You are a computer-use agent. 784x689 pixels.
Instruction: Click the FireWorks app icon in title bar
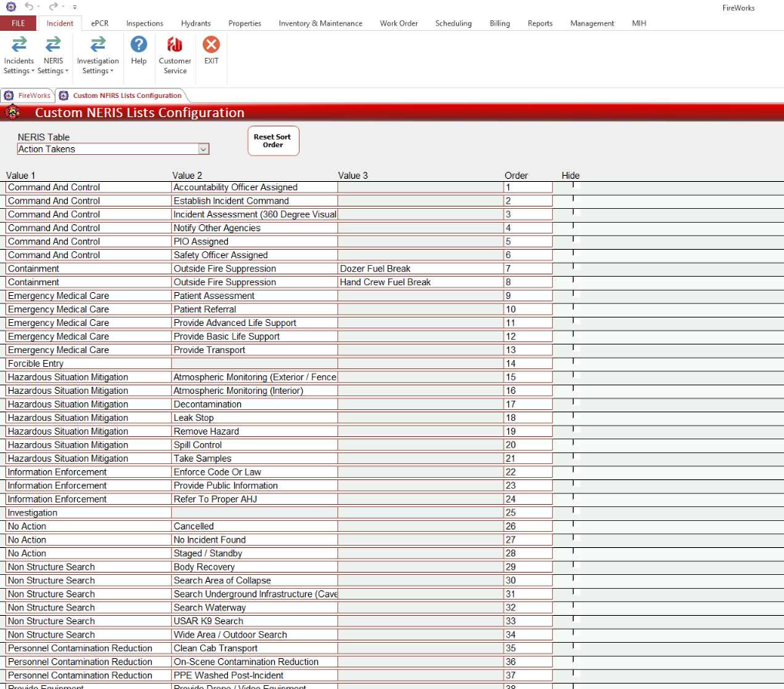click(x=10, y=7)
